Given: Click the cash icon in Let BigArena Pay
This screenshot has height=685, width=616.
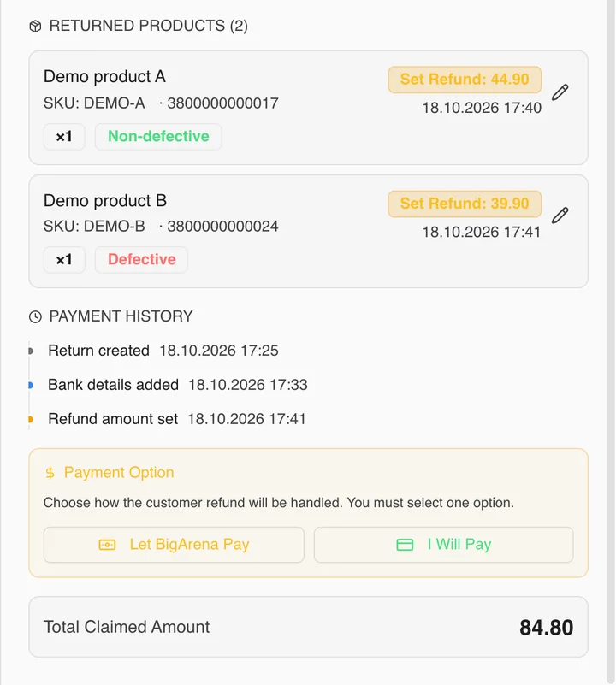Looking at the screenshot, I should [107, 545].
